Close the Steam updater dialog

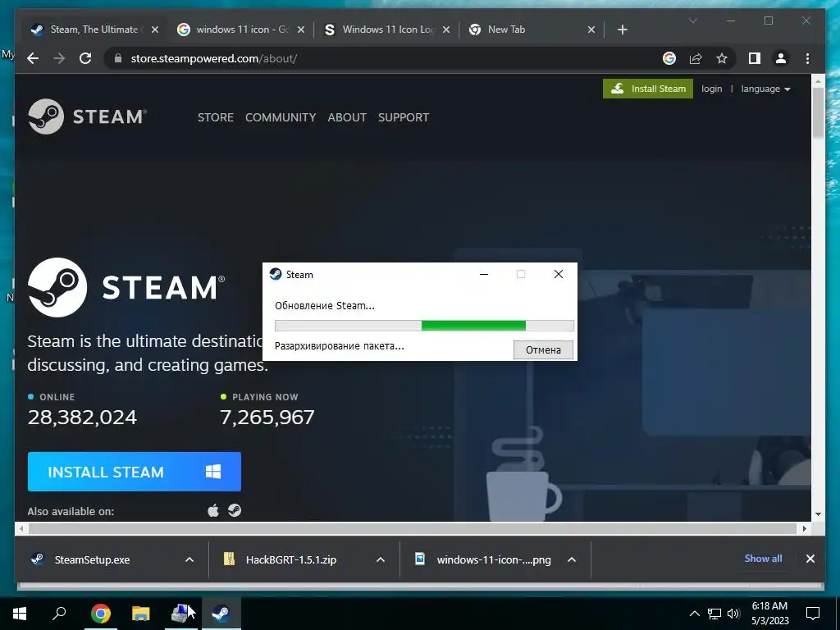[x=558, y=274]
